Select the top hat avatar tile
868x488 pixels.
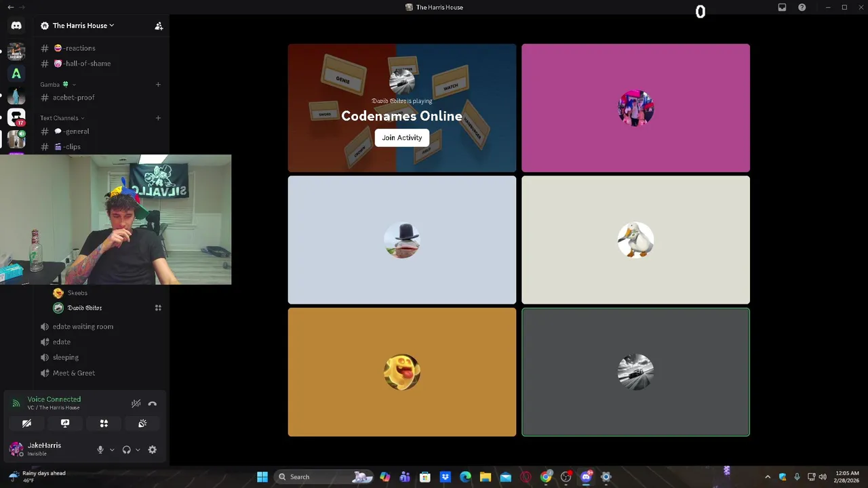402,240
